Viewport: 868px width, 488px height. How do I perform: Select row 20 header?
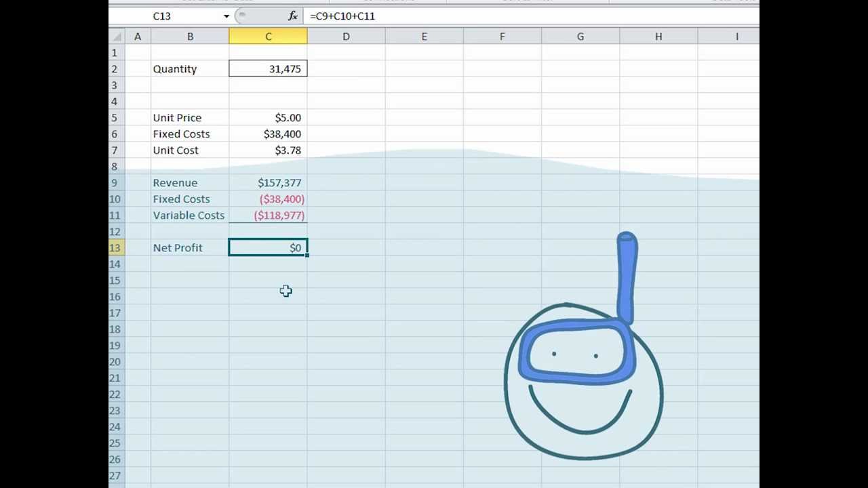click(x=117, y=362)
